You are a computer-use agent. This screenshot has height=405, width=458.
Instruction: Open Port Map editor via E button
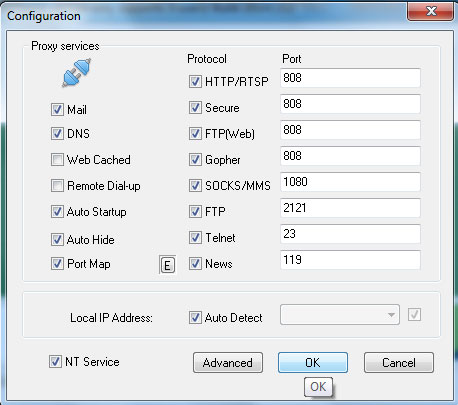[x=167, y=265]
